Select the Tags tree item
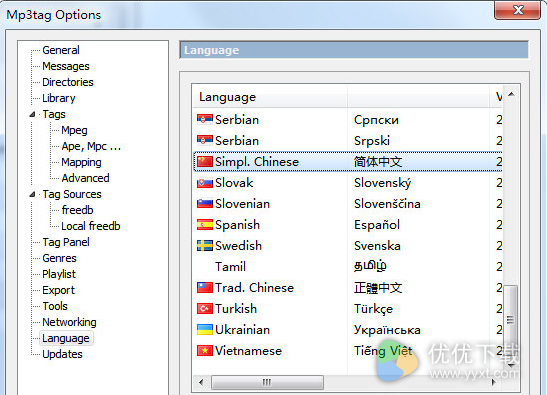This screenshot has height=395, width=547. coord(54,114)
